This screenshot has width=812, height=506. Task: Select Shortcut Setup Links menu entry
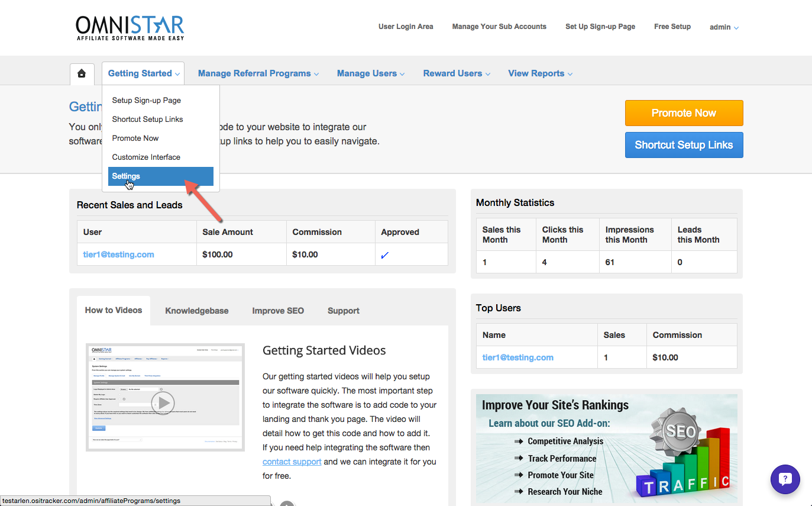click(161, 119)
